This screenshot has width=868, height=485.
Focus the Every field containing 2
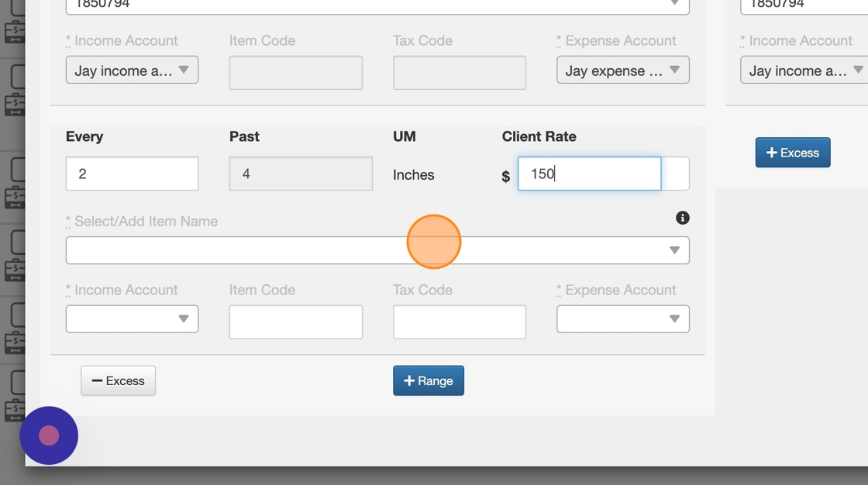tap(132, 174)
